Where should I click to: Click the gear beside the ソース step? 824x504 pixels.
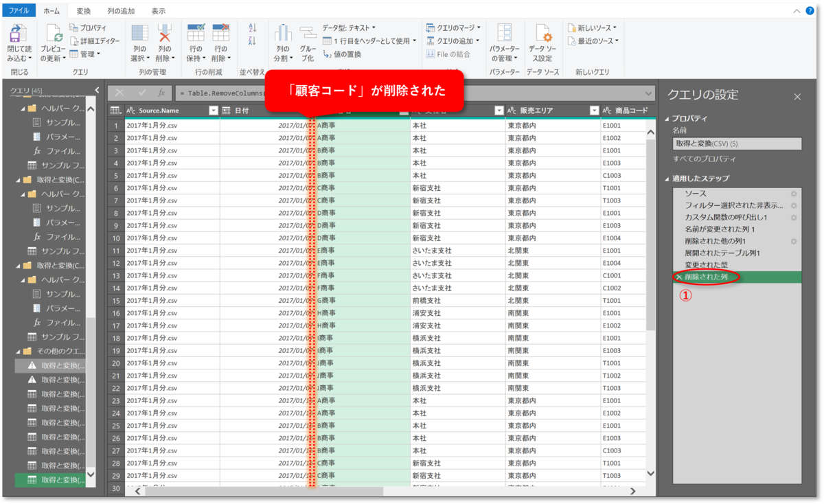pyautogui.click(x=793, y=194)
